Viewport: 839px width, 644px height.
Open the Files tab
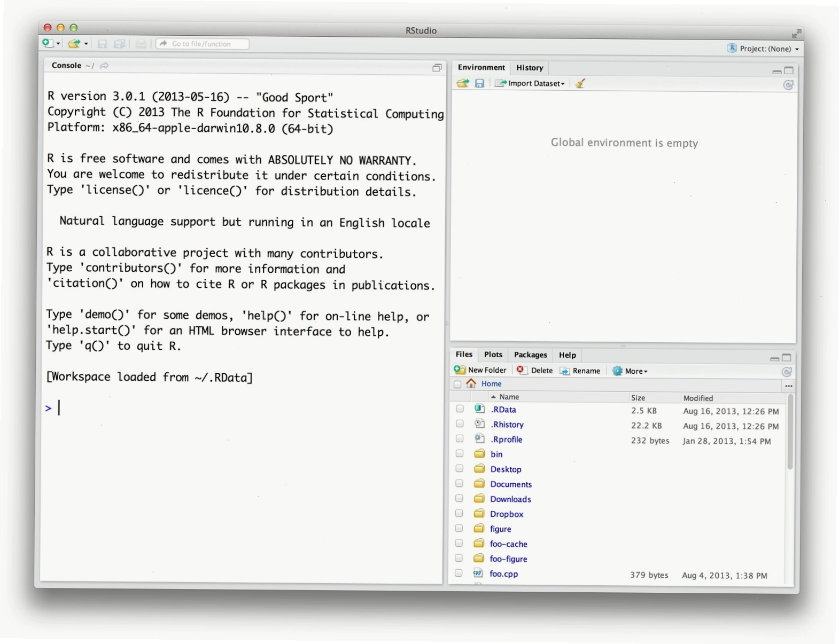coord(464,355)
